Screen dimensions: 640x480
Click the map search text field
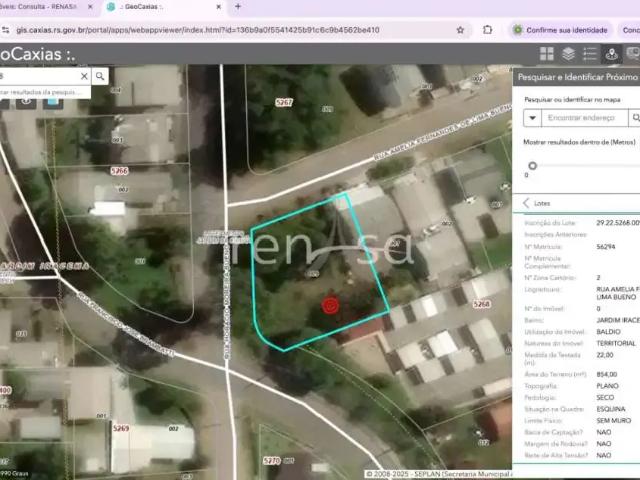pyautogui.click(x=40, y=76)
